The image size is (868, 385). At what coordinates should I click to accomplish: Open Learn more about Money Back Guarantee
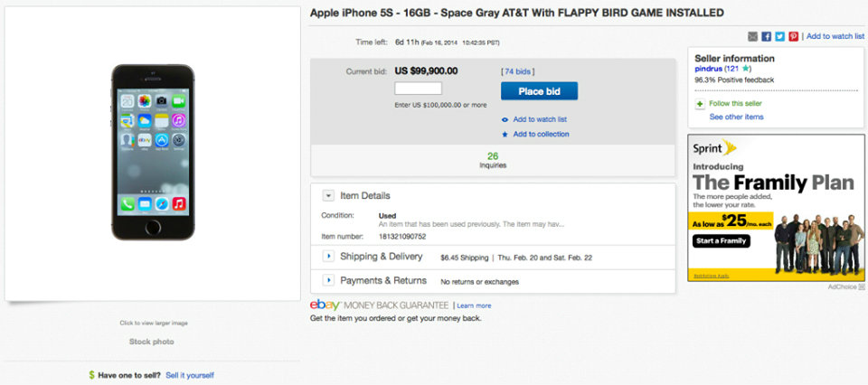[x=474, y=305]
